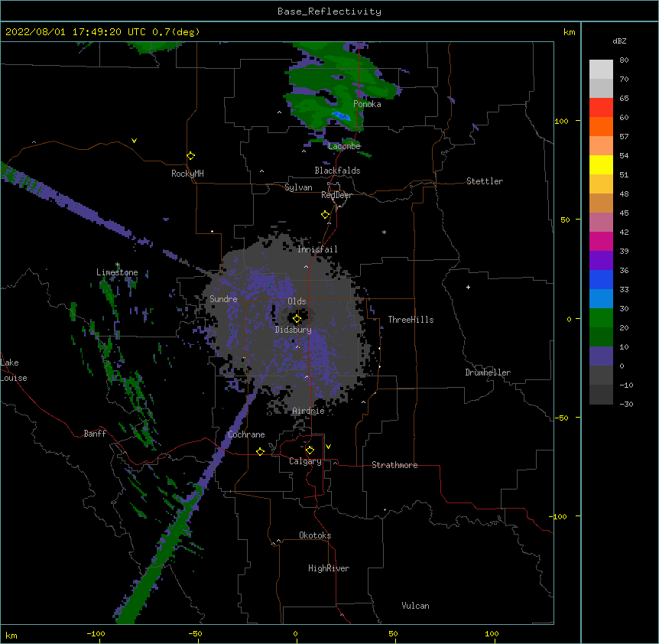The width and height of the screenshot is (659, 644).
Task: Select the Didsbury city label
Action: pyautogui.click(x=294, y=330)
